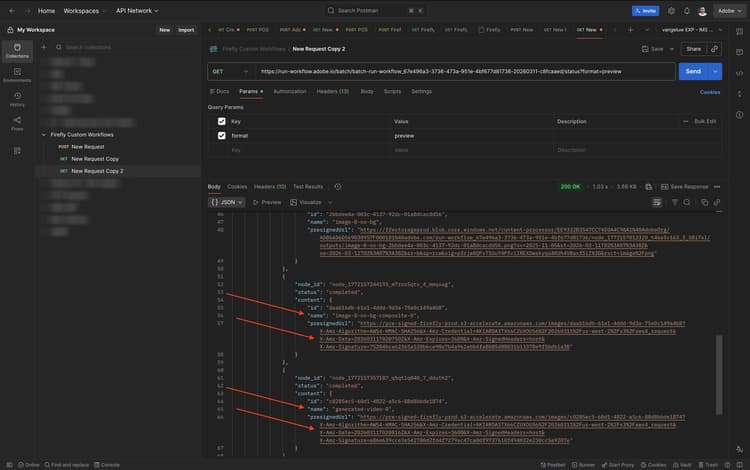Open the Adobe team dropdown
The width and height of the screenshot is (750, 470).
tap(729, 11)
